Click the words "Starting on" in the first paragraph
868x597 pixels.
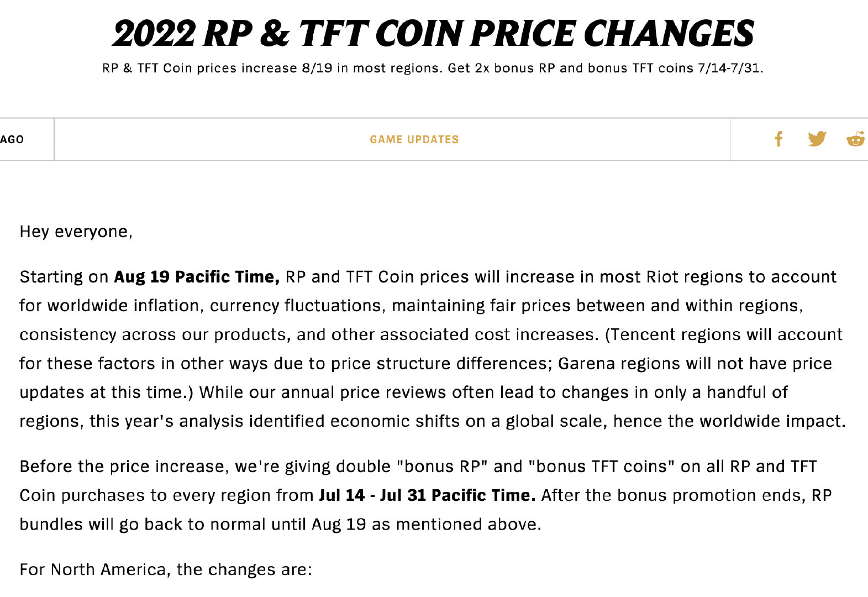click(64, 277)
